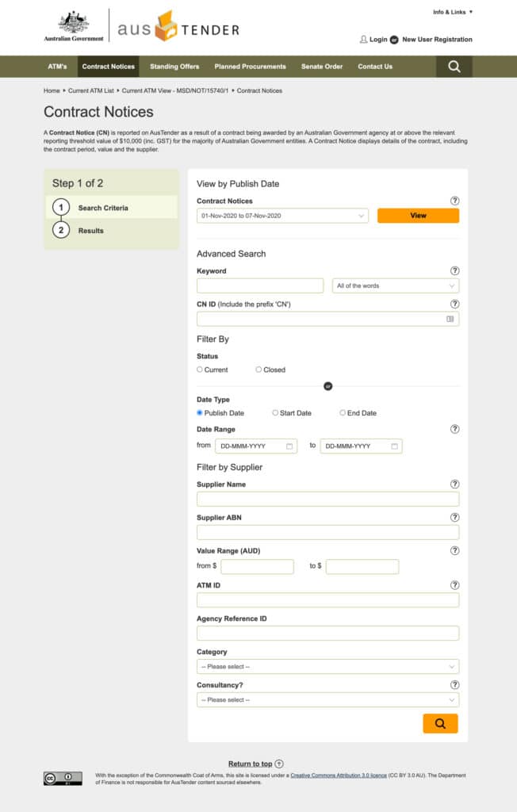Click the calendar icon in the from date field
Image resolution: width=517 pixels, height=812 pixels.
[x=289, y=446]
